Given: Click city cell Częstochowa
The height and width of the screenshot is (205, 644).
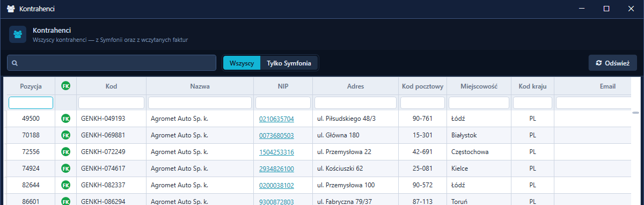Looking at the screenshot, I should point(479,152).
